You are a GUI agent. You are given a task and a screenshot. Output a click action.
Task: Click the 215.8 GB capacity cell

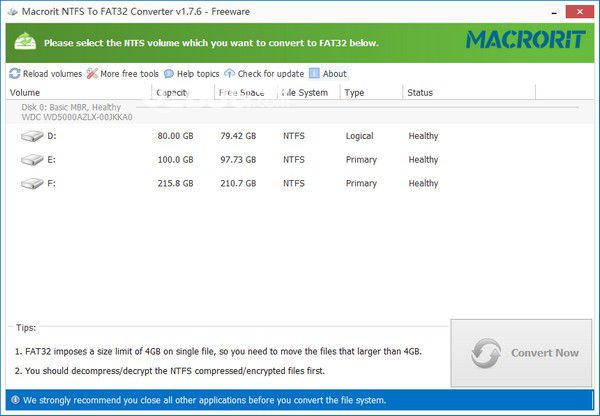(175, 183)
